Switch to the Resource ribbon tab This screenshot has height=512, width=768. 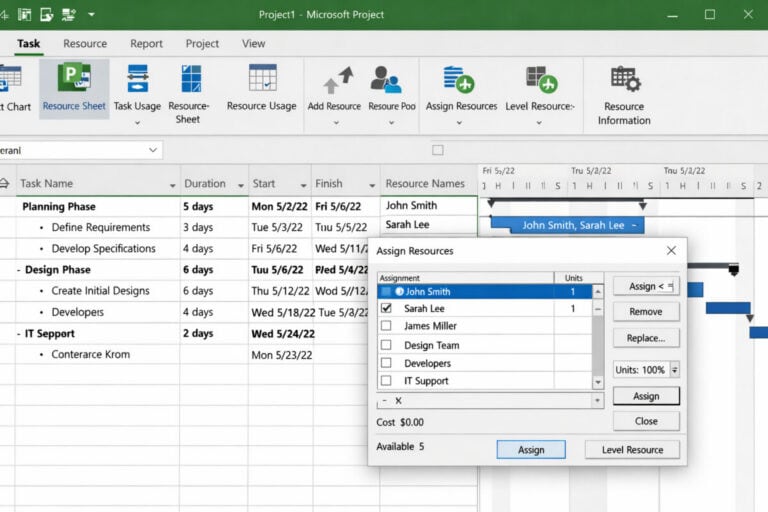point(85,44)
